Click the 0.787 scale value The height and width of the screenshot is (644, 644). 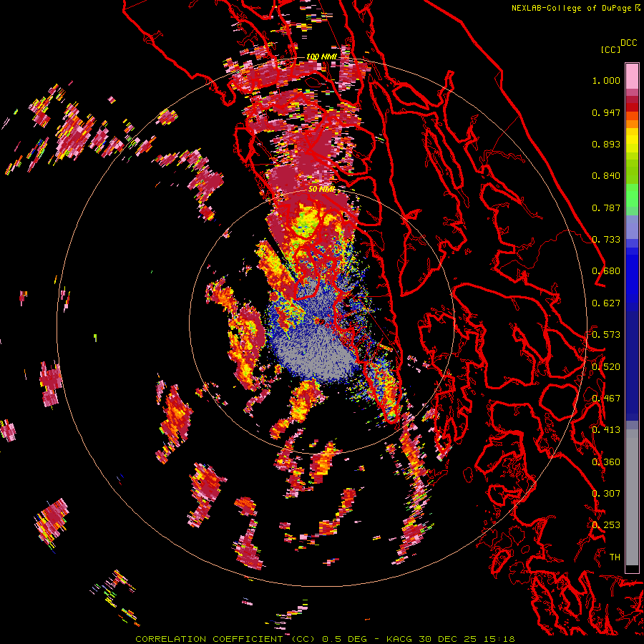tap(606, 208)
